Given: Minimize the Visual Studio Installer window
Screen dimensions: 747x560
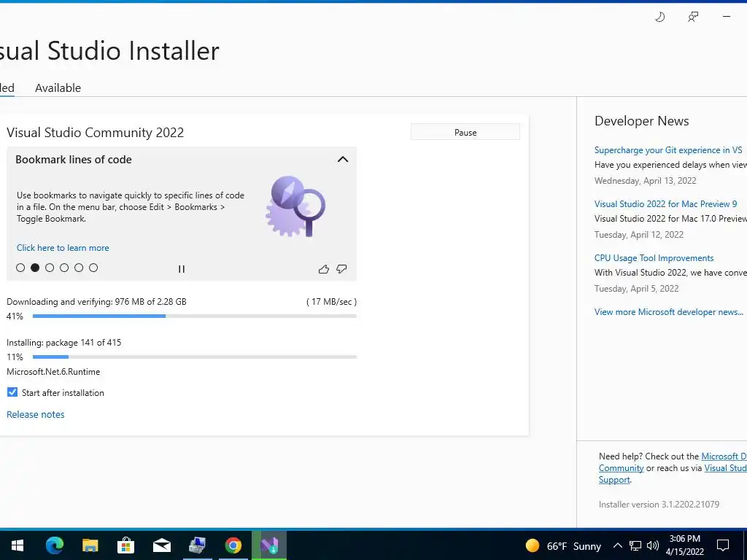Looking at the screenshot, I should tap(727, 17).
